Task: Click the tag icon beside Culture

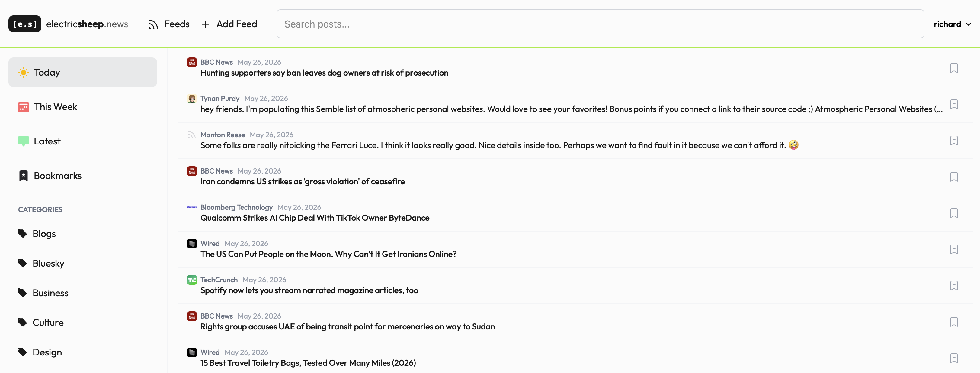Action: tap(22, 322)
